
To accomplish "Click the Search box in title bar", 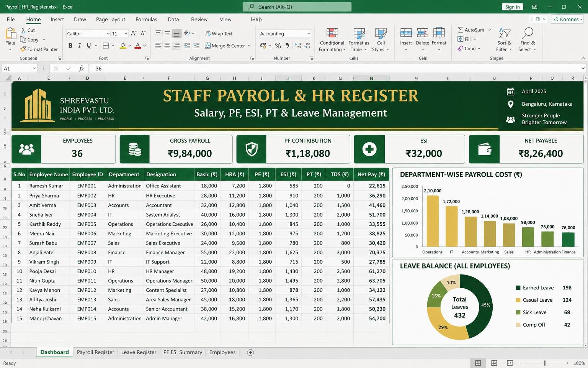I will pyautogui.click(x=297, y=7).
